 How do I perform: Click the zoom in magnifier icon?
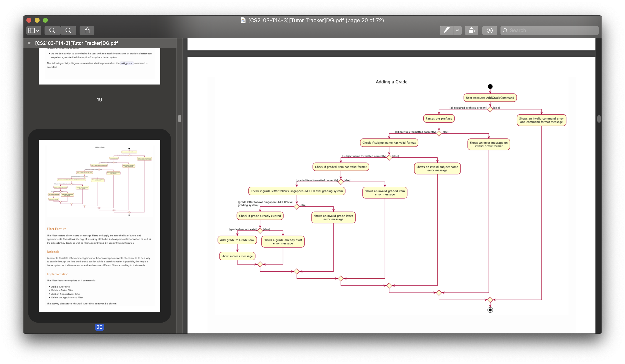pyautogui.click(x=68, y=31)
